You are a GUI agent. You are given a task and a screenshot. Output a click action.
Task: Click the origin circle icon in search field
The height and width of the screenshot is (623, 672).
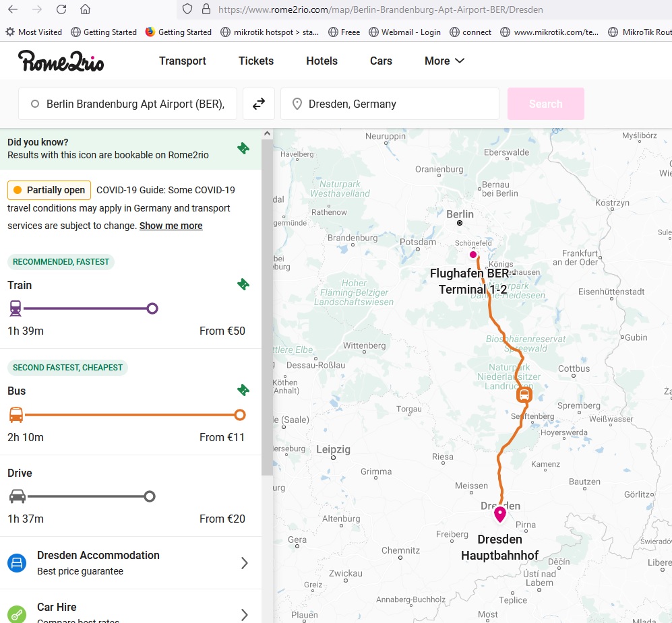[x=35, y=104]
